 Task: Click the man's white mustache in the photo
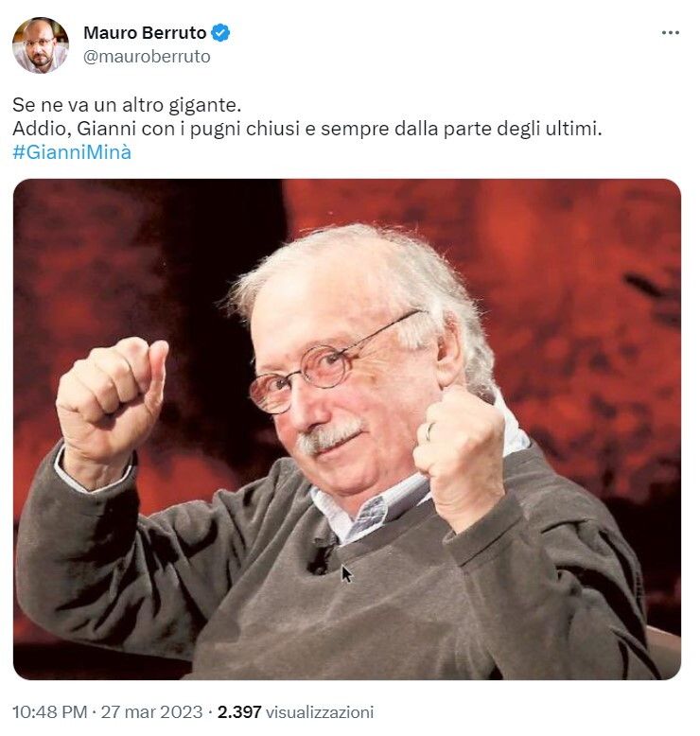pos(329,437)
